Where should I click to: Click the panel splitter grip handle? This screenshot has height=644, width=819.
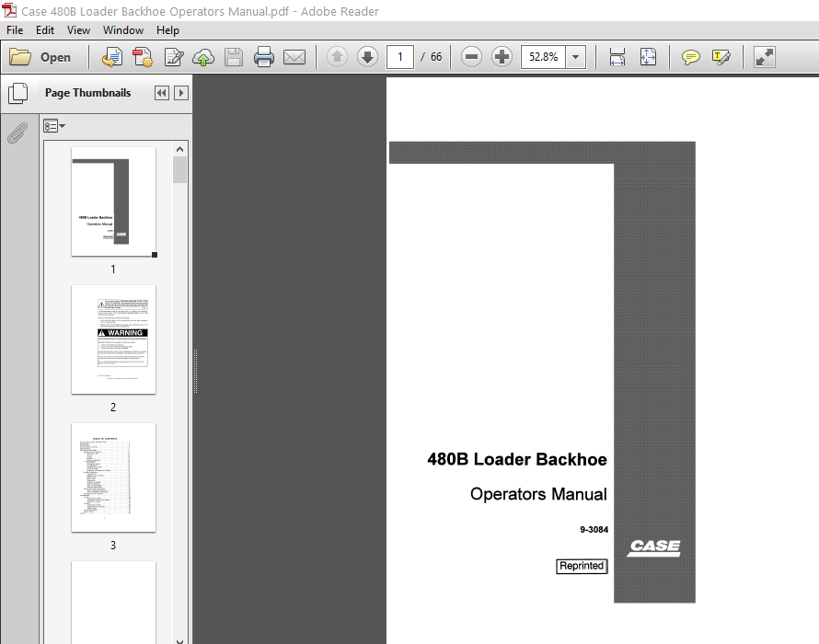coord(195,371)
